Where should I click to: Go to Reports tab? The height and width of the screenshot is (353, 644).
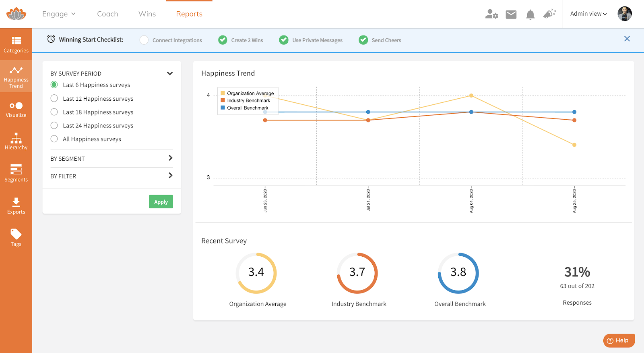(189, 14)
